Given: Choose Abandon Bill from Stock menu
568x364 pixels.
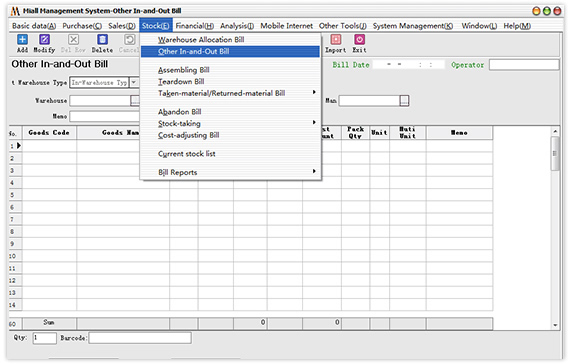Looking at the screenshot, I should pos(230,112).
